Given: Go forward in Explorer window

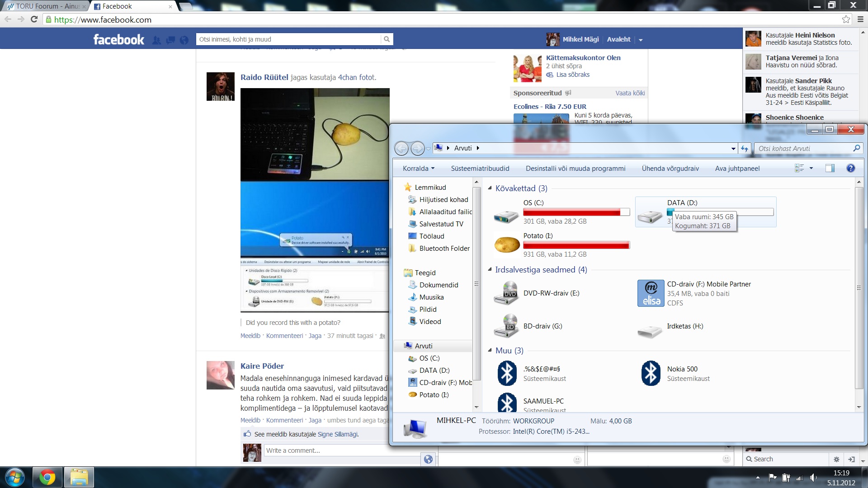Looking at the screenshot, I should click(x=417, y=148).
